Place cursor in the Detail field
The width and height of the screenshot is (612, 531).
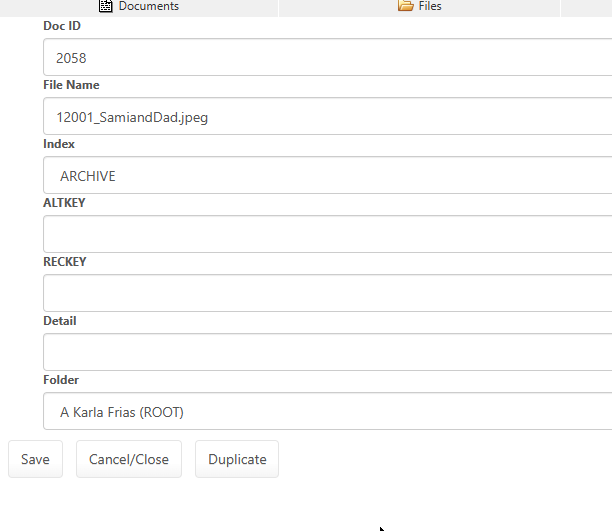[327, 352]
